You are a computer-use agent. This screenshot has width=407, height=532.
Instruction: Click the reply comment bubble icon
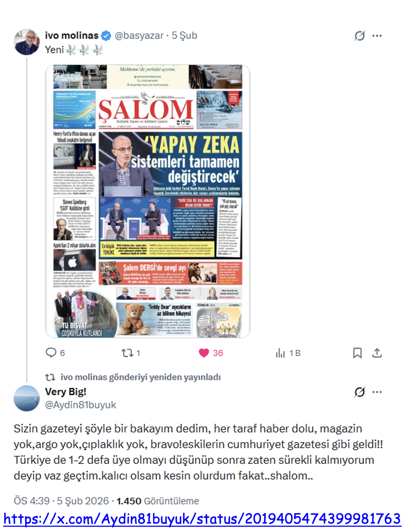tap(51, 353)
